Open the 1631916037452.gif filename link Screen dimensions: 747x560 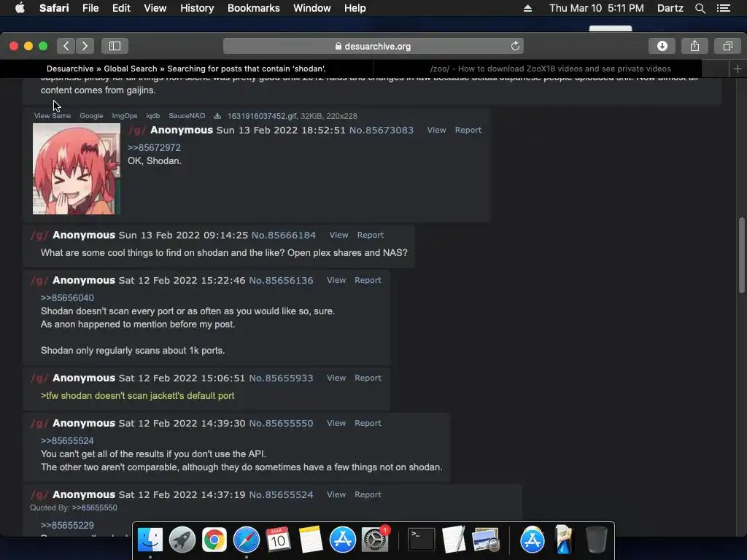(262, 116)
